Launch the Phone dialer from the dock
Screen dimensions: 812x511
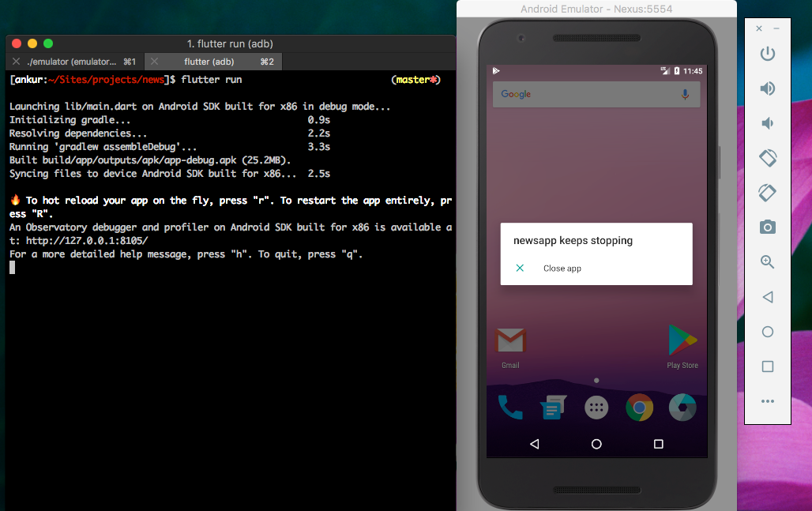coord(510,408)
